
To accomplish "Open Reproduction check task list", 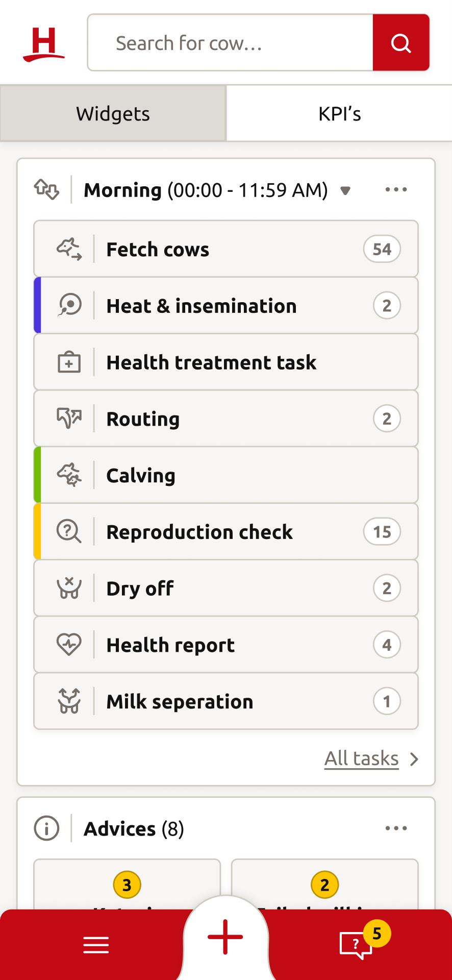I will [x=226, y=532].
